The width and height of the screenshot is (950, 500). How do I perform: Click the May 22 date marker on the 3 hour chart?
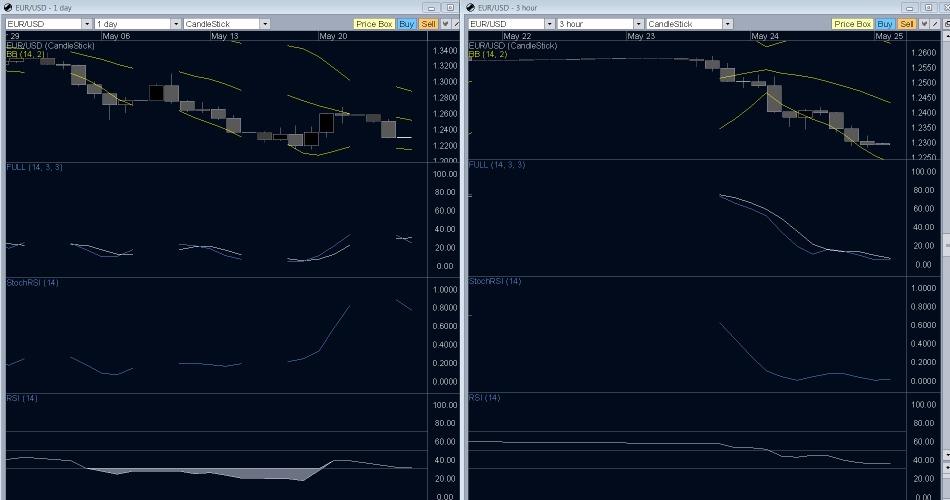tap(517, 36)
